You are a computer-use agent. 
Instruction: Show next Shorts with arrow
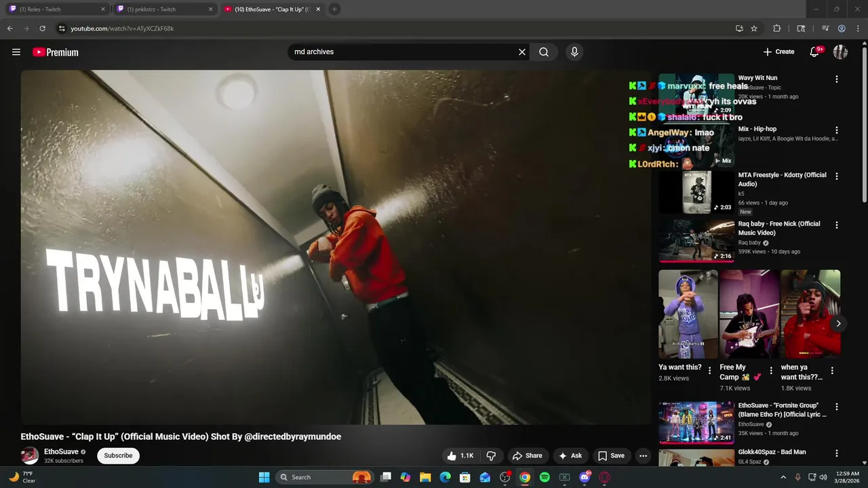pos(838,323)
